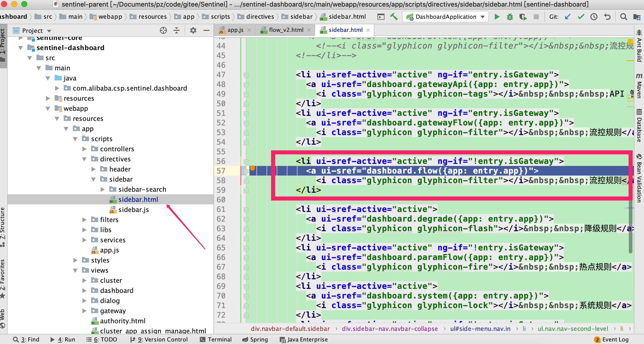Open the 3: Find tool tab
Image resolution: width=644 pixels, height=344 pixels.
(x=26, y=339)
